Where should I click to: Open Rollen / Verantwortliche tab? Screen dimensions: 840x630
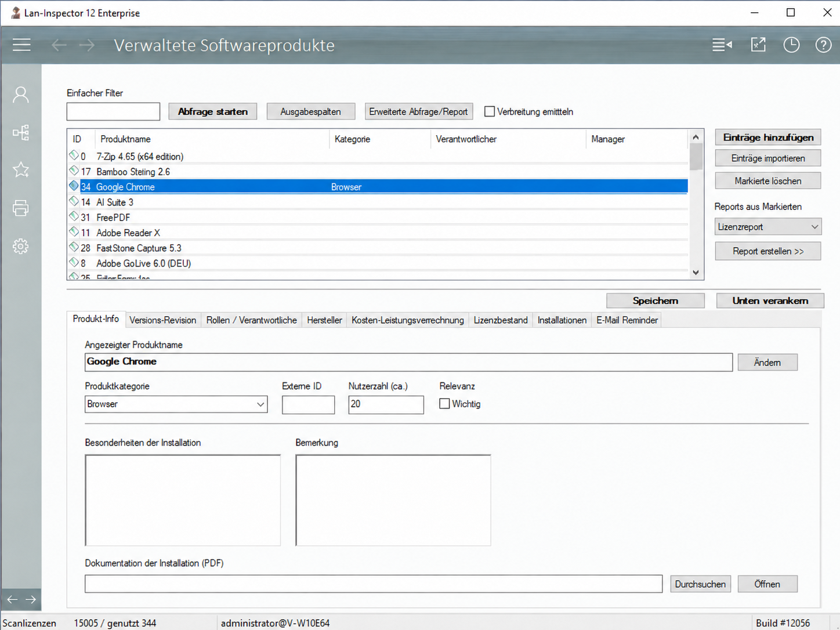coord(251,320)
